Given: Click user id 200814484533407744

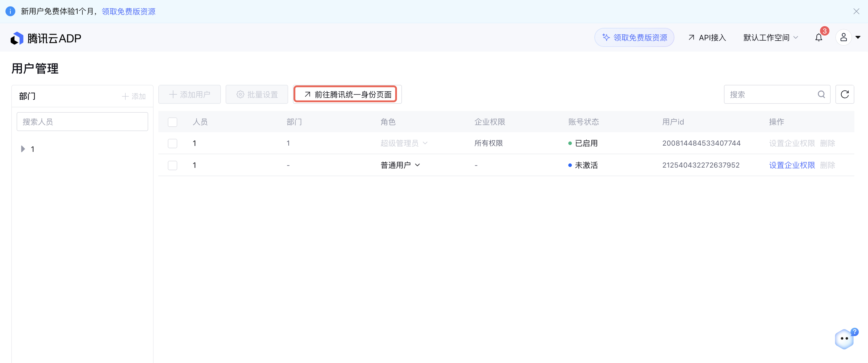Looking at the screenshot, I should 701,143.
